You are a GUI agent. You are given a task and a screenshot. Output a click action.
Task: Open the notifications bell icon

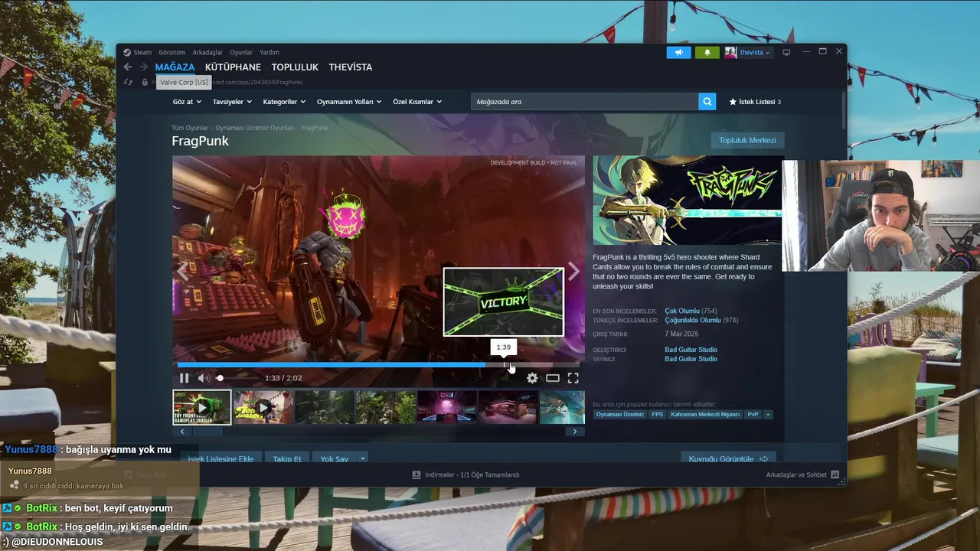pos(707,52)
